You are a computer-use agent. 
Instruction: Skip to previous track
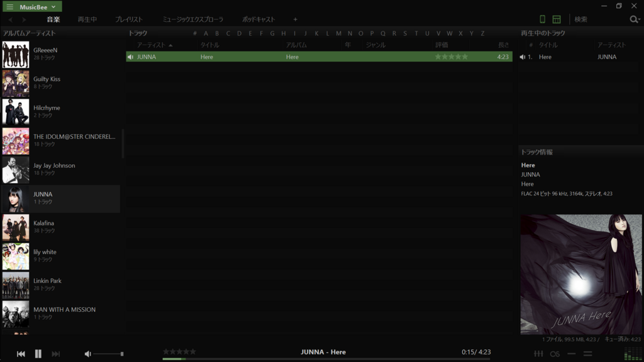pyautogui.click(x=21, y=354)
